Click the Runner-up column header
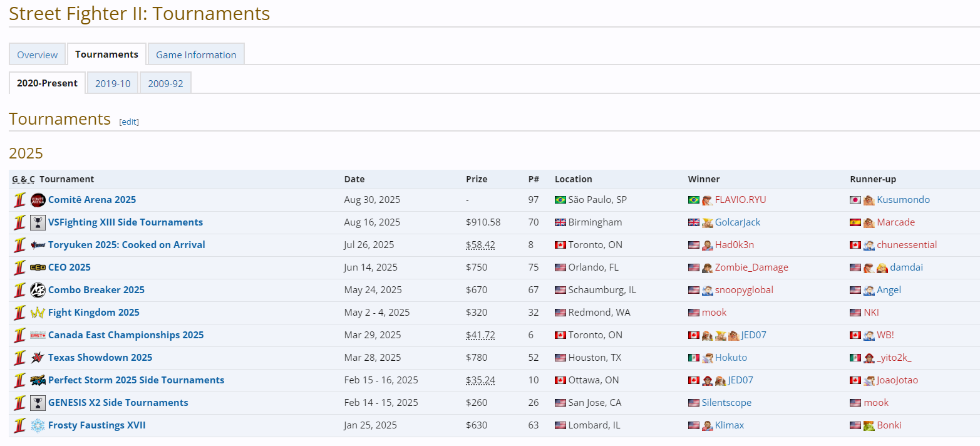Screen dimensions: 980x446 (x=873, y=179)
